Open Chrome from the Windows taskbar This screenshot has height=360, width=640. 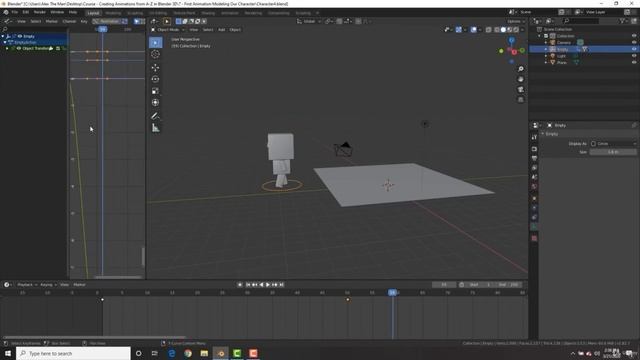(x=188, y=353)
